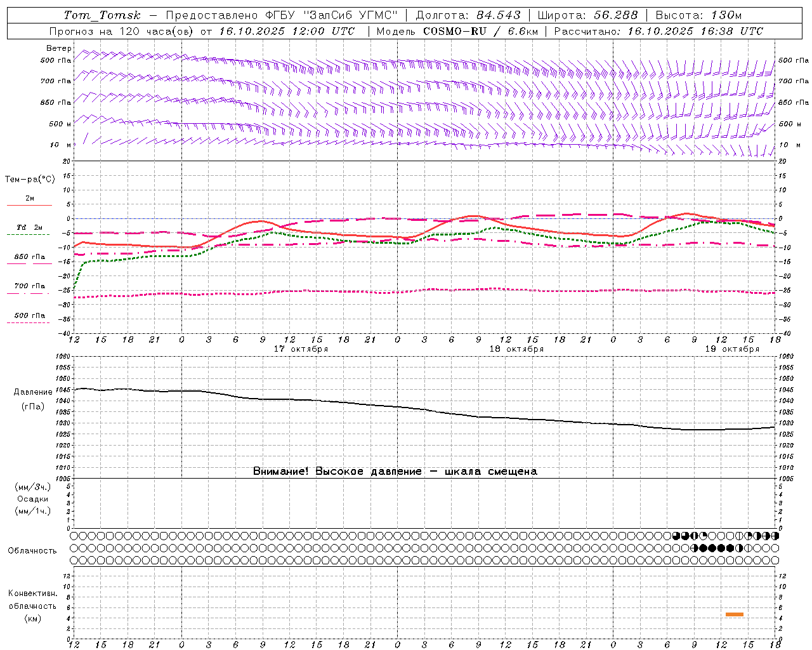
Task: Click the 18 октября date label
Action: 516,349
